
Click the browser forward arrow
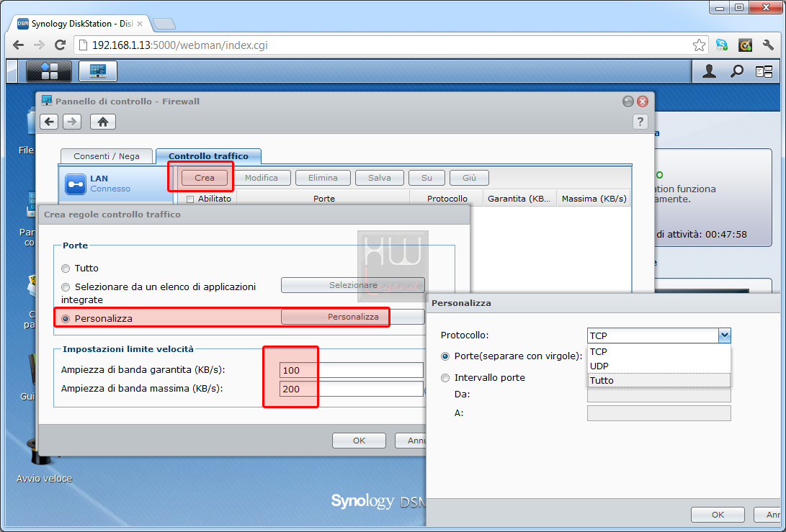click(39, 45)
